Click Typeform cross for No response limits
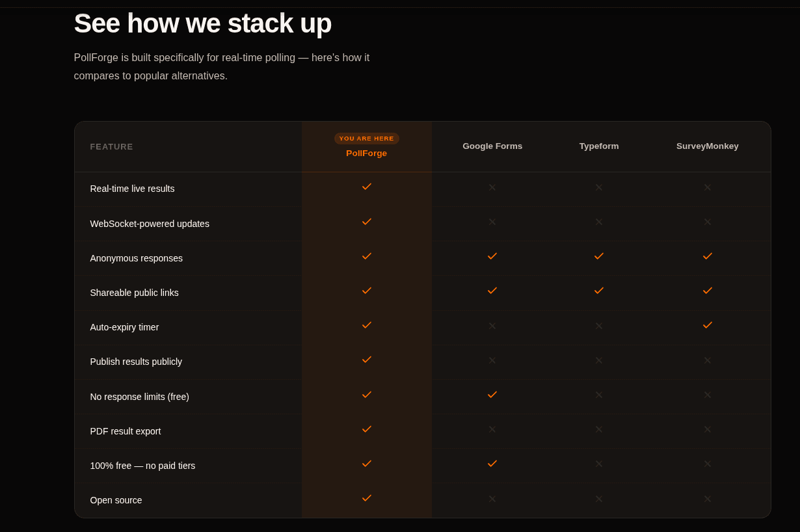Screen dimensions: 800x532 [x=599, y=395]
